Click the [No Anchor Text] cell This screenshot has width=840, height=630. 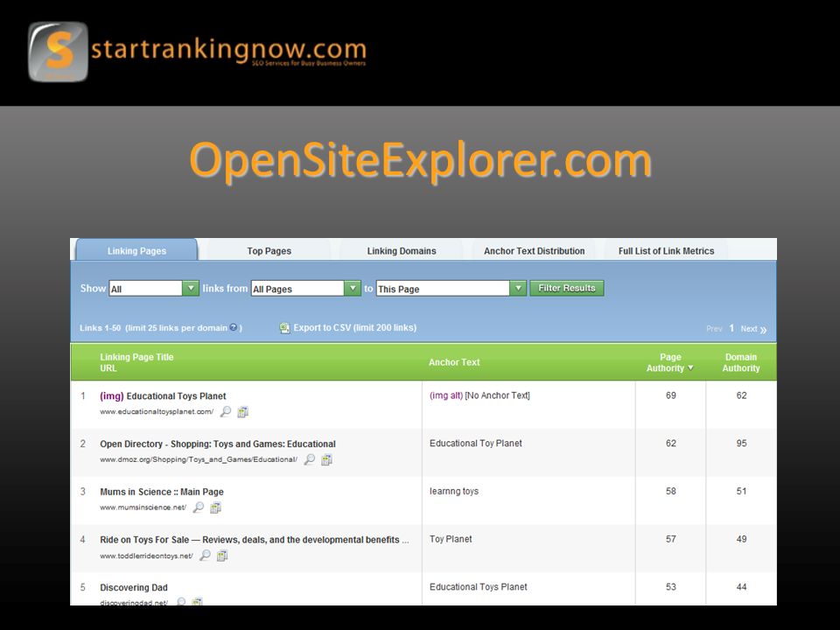(x=497, y=395)
